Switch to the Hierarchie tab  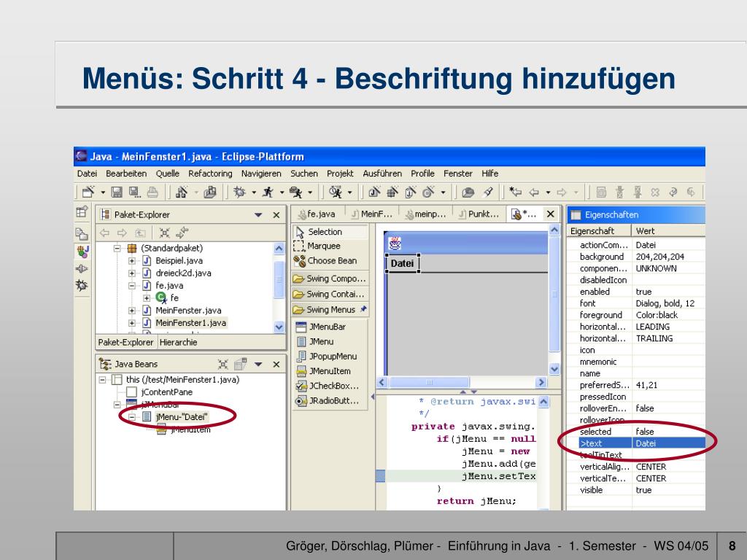coord(178,343)
